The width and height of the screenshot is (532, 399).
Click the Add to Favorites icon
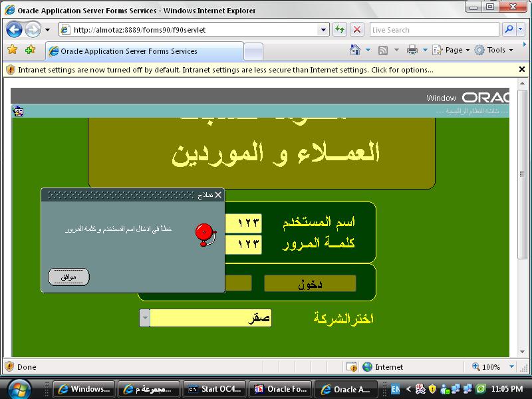point(30,50)
